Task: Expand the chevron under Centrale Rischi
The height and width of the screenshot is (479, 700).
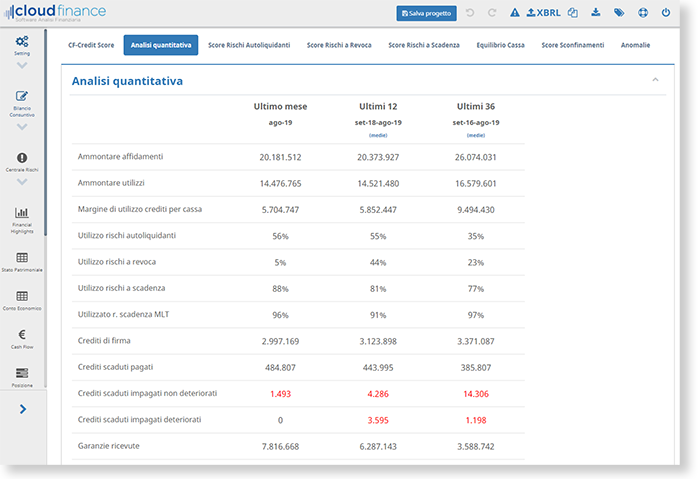Action: 22,182
